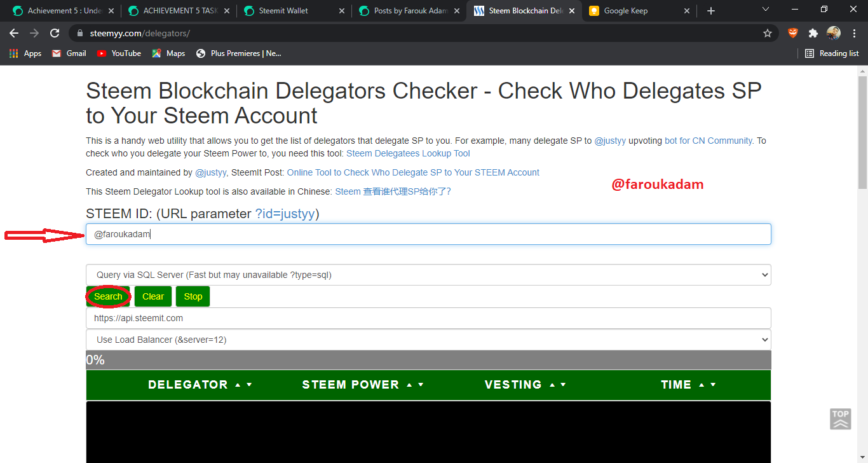Open the tab search dropdown arrow
Viewport: 868px width, 463px height.
765,10
